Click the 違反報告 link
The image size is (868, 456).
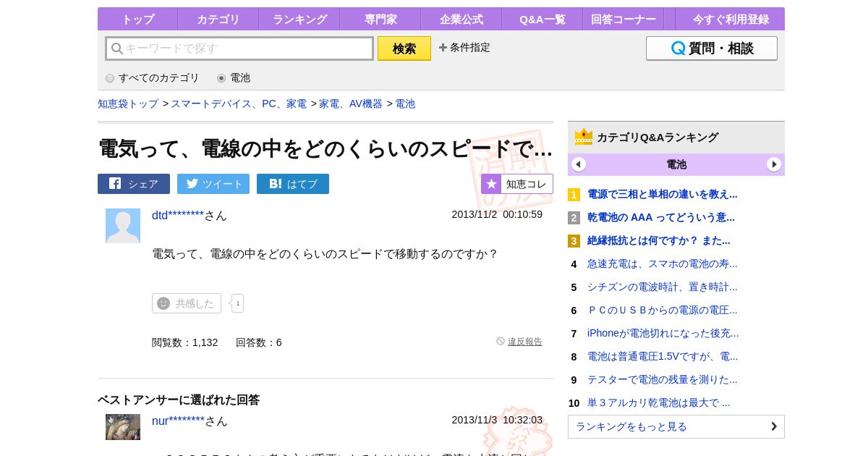point(524,342)
